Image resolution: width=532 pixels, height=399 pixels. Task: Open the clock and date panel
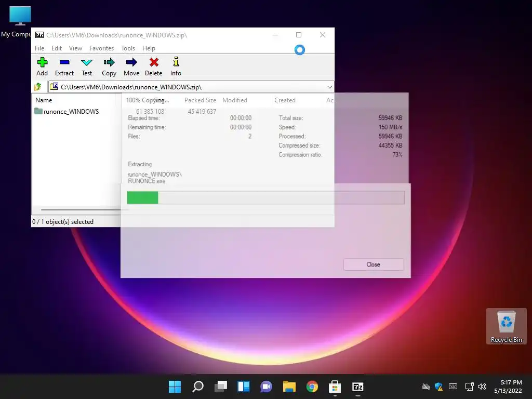[508, 387]
